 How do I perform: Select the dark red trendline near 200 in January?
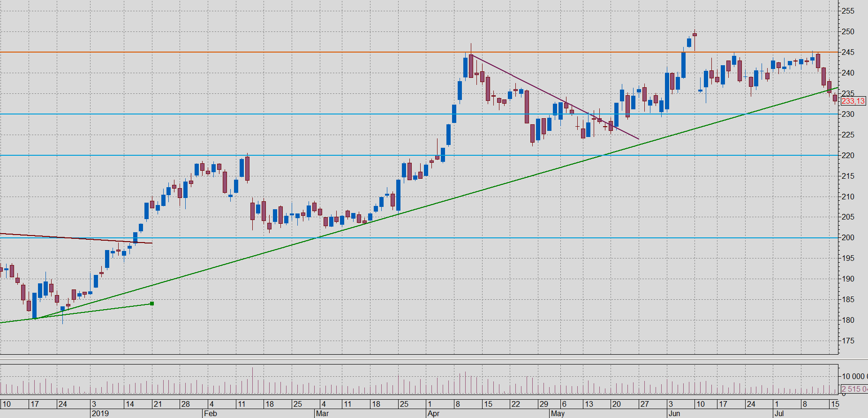coord(75,238)
